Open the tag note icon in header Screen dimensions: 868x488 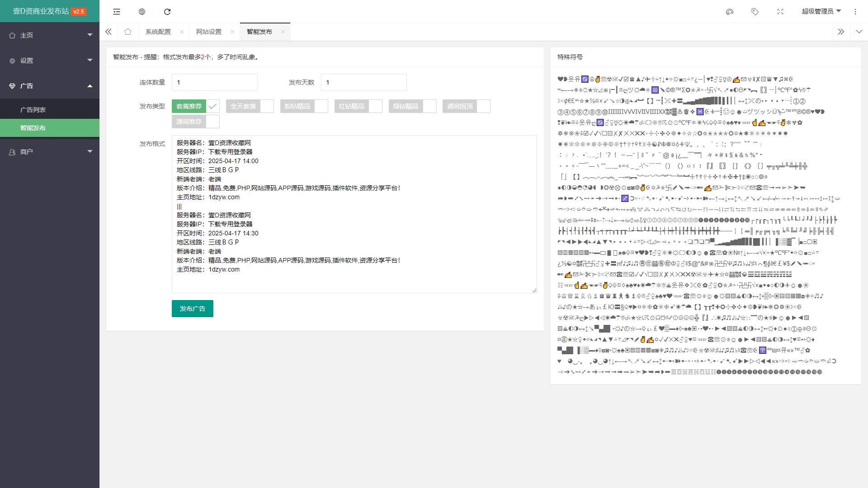click(x=755, y=12)
